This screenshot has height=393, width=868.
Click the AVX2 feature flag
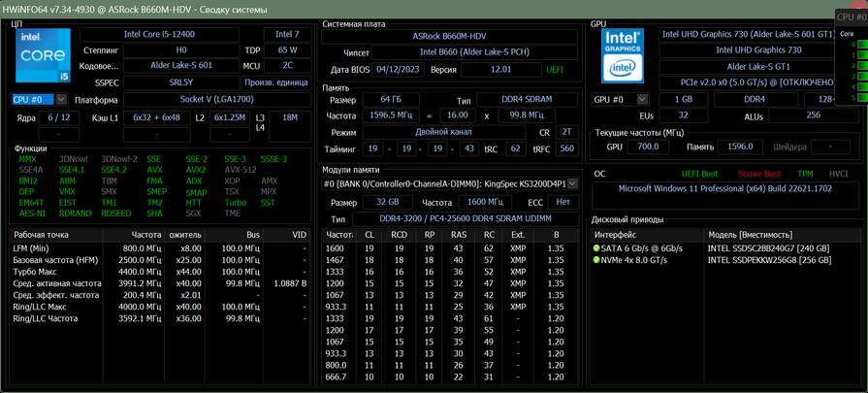[195, 170]
